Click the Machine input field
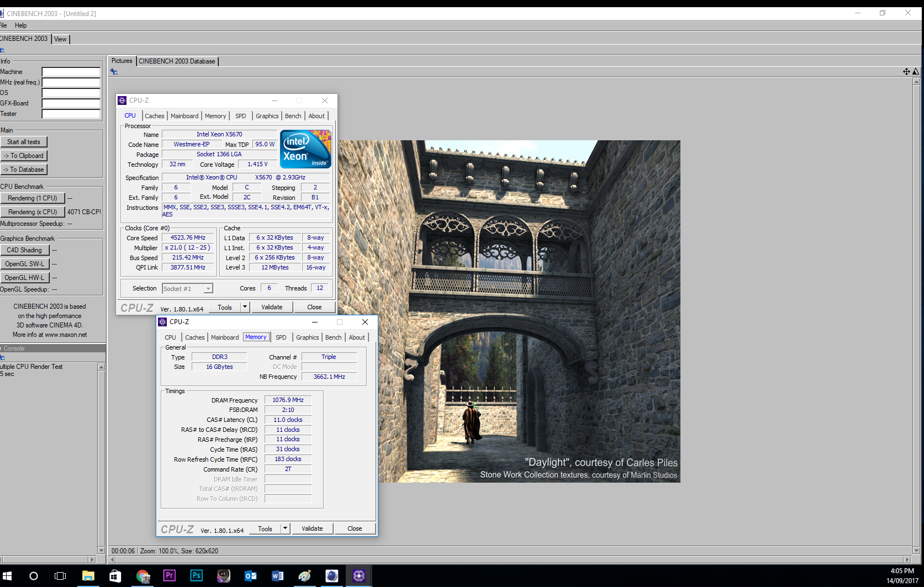The height and width of the screenshot is (587, 924). pyautogui.click(x=71, y=72)
